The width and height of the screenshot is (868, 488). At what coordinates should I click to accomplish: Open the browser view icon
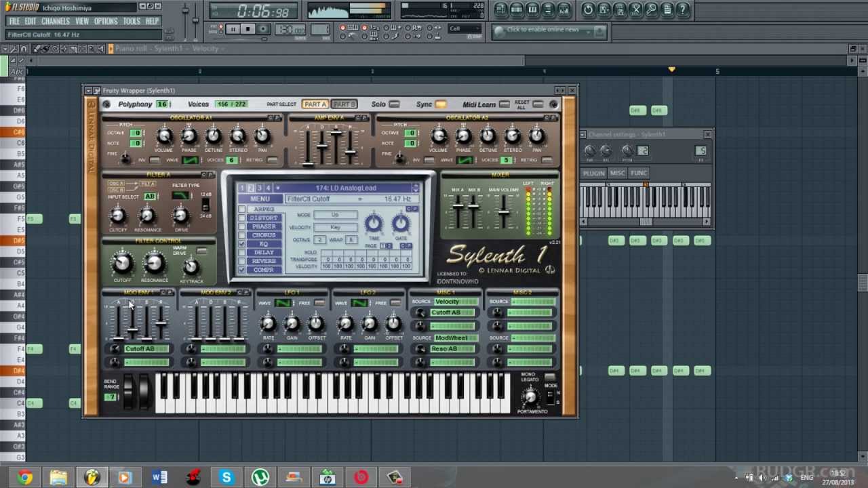(549, 9)
